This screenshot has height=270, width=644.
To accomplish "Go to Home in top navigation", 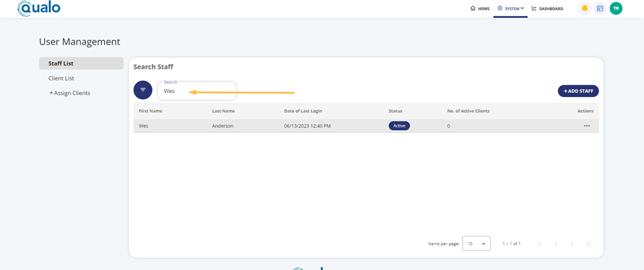I will coord(480,9).
